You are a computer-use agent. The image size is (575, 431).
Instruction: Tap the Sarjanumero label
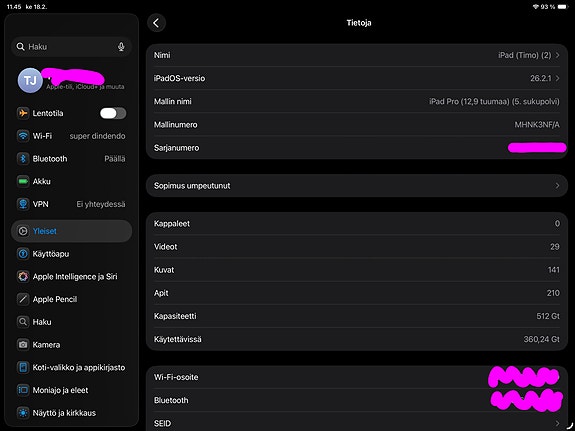176,148
